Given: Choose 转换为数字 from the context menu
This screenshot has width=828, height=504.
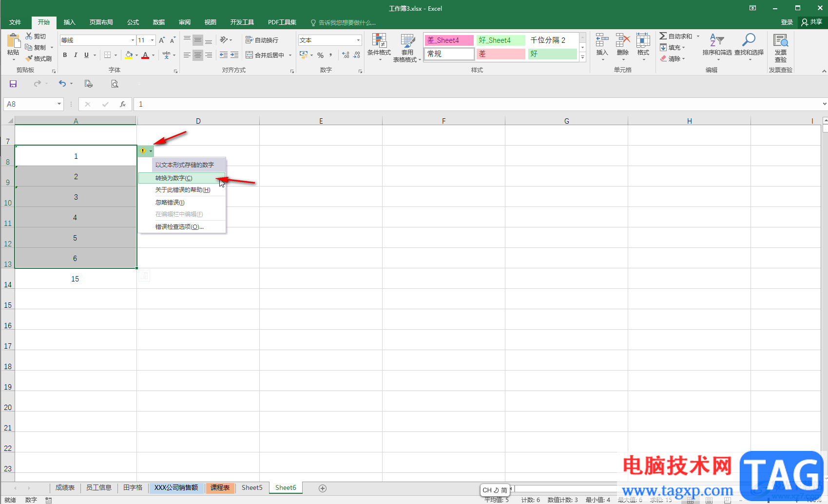Looking at the screenshot, I should [x=182, y=178].
